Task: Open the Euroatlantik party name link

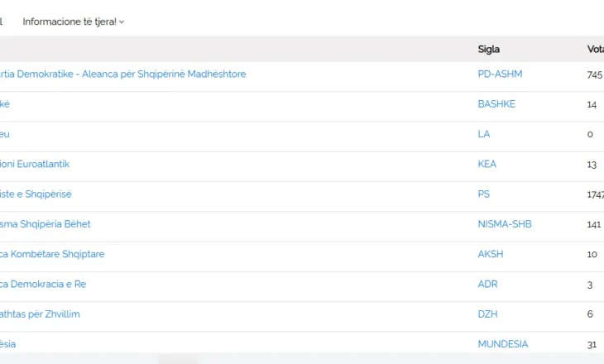Action: (x=35, y=164)
